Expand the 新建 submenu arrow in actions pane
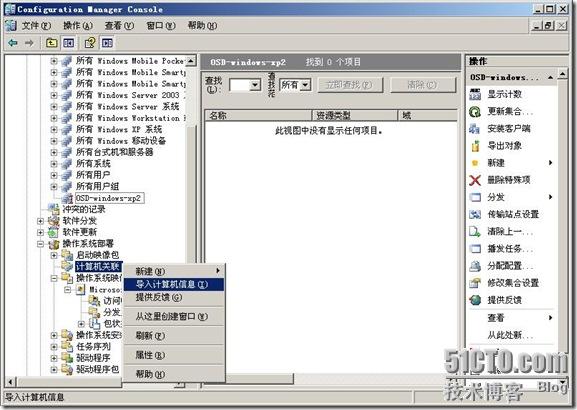Screen dimensions: 577x410 pos(551,163)
